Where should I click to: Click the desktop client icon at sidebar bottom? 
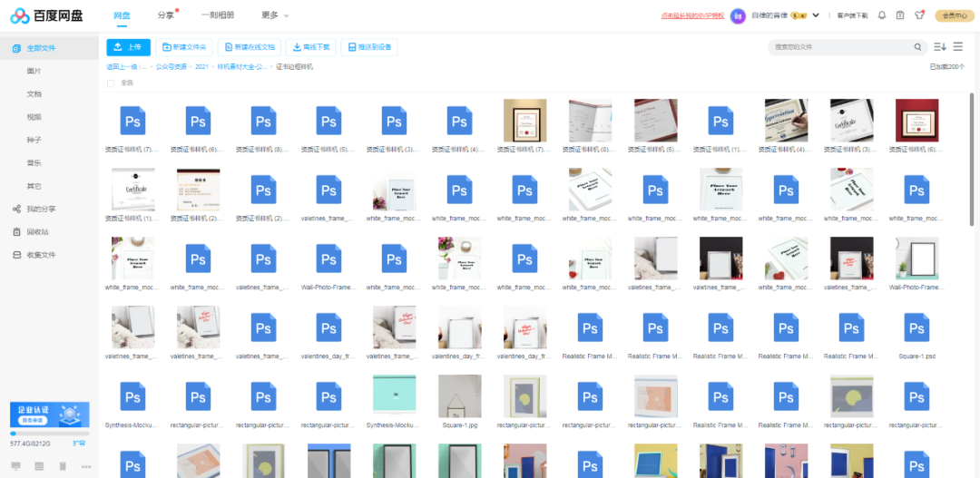[15, 466]
